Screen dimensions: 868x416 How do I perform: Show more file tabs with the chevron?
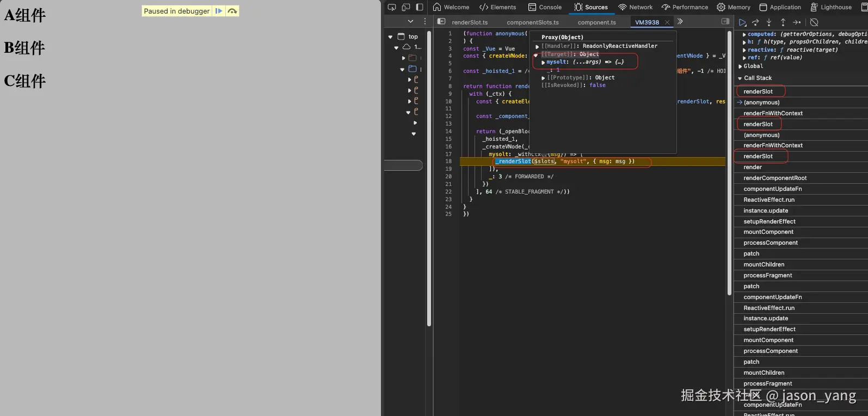(680, 22)
